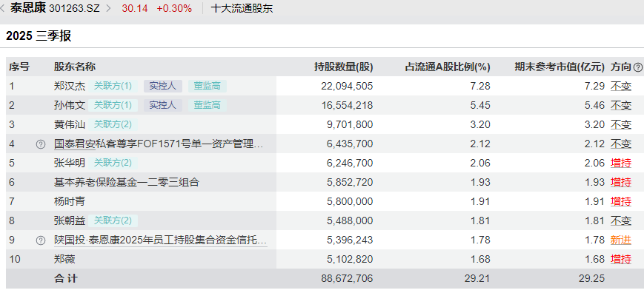Select shareholder name 杨时青
The width and height of the screenshot is (644, 293).
tap(70, 201)
